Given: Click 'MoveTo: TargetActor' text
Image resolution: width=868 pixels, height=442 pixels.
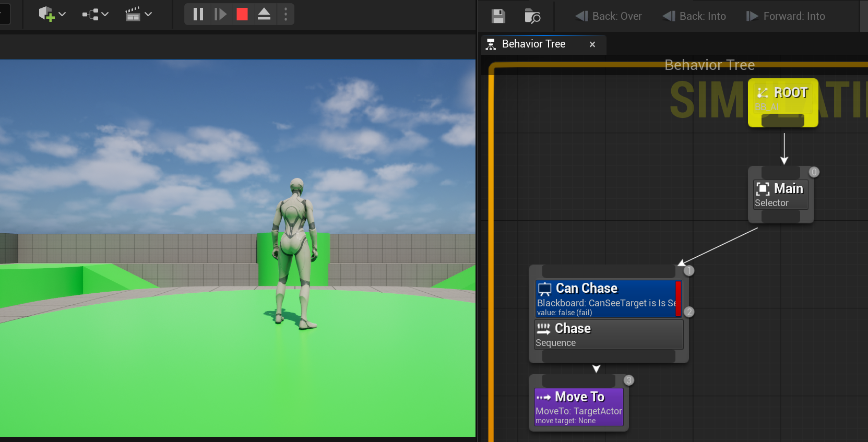Looking at the screenshot, I should click(x=579, y=411).
